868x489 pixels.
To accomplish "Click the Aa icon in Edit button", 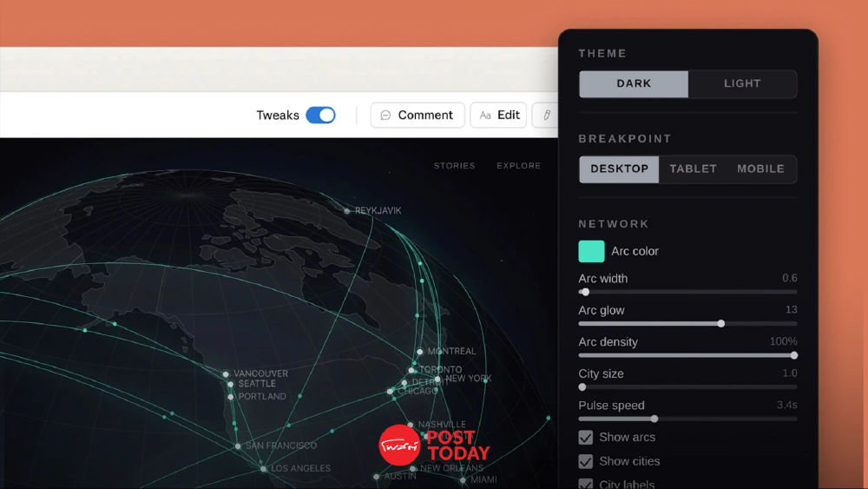I will point(485,116).
